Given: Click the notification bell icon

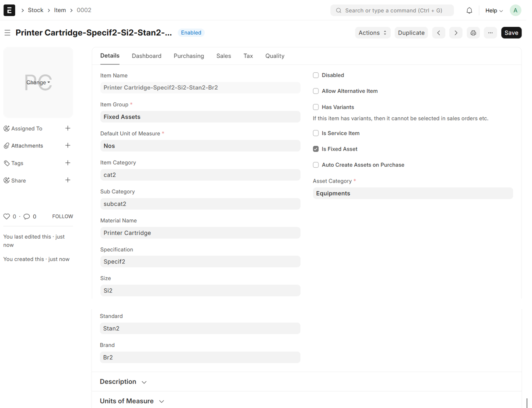Looking at the screenshot, I should point(469,11).
